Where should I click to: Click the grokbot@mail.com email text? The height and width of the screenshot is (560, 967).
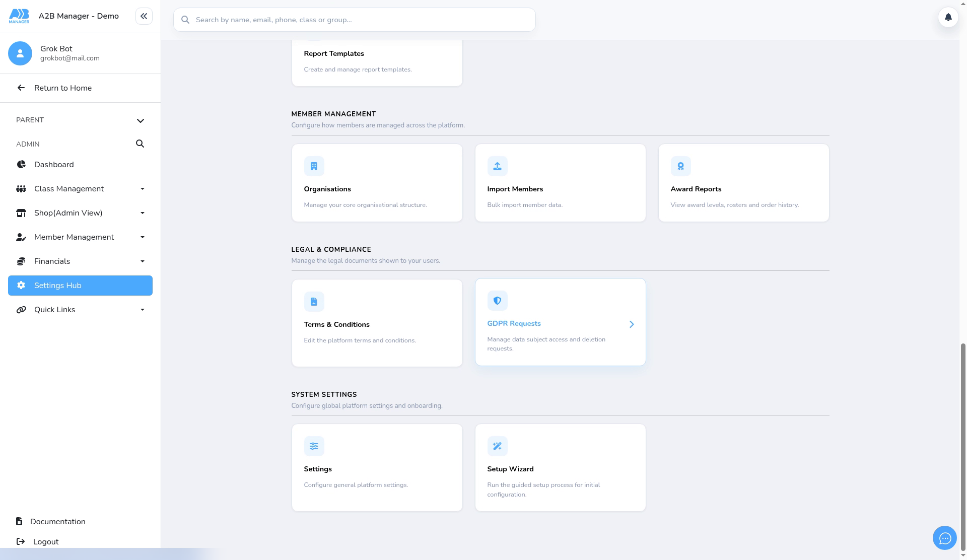(x=70, y=58)
